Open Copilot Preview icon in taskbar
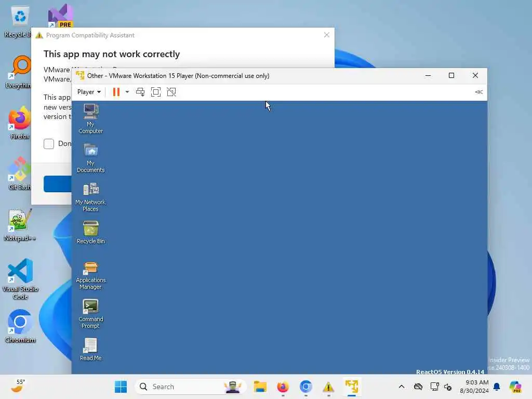The height and width of the screenshot is (399, 532). click(x=515, y=387)
